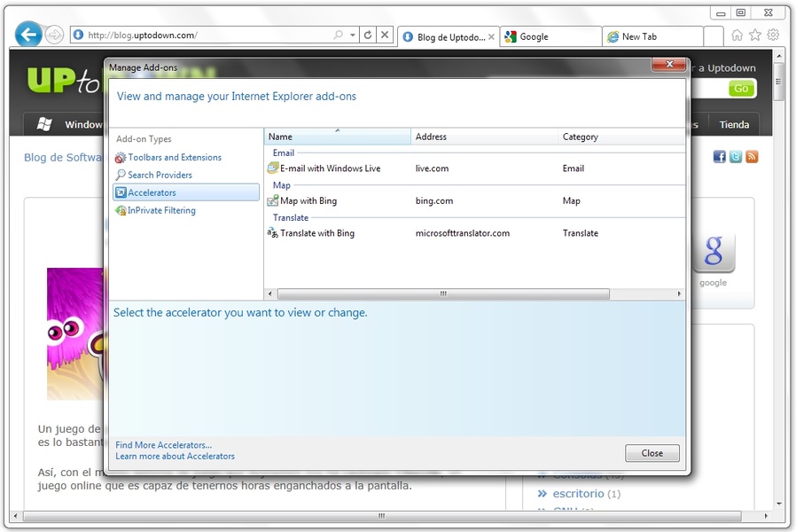This screenshot has height=532, width=796.
Task: Select Search Providers add-on type
Action: coord(160,176)
